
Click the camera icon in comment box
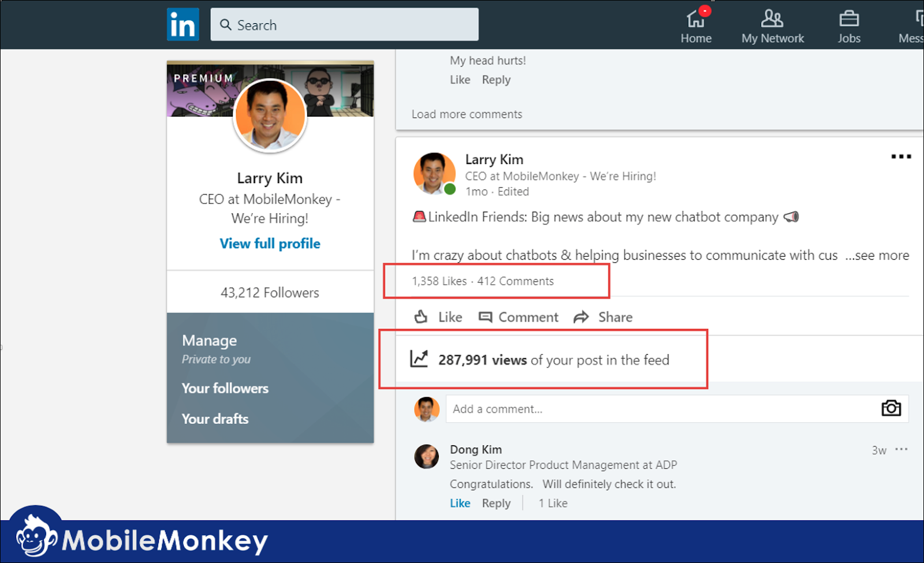pos(891,408)
